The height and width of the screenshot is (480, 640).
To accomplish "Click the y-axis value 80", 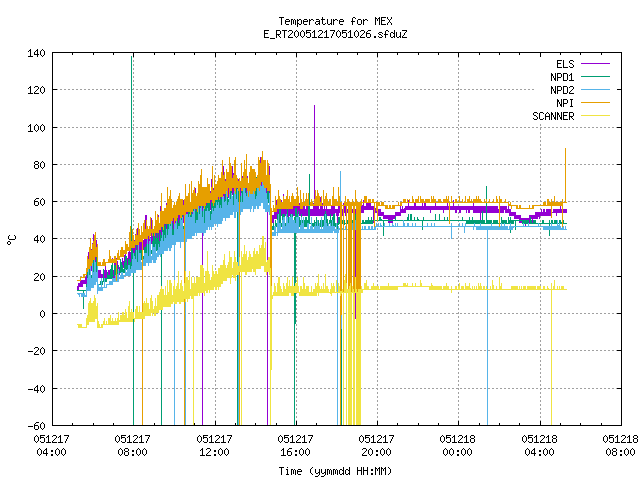I will [x=39, y=165].
